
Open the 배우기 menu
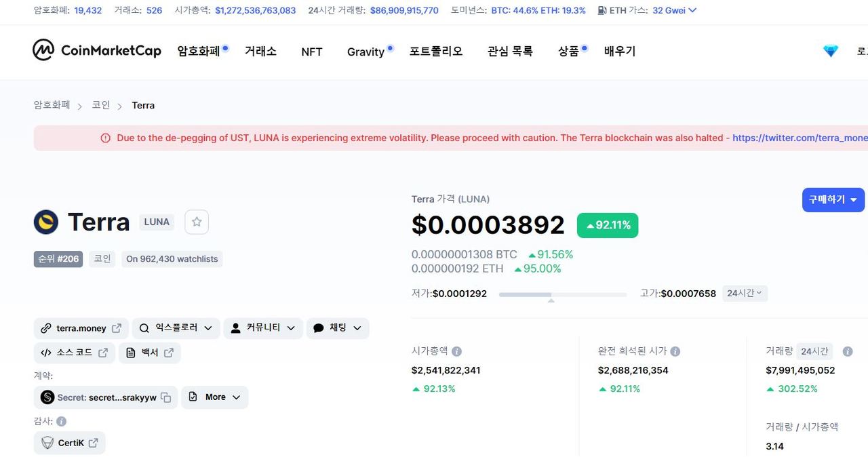tap(620, 51)
